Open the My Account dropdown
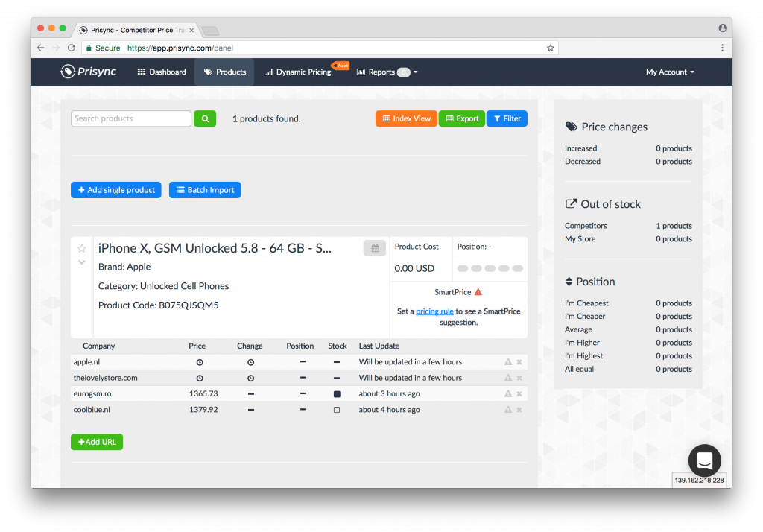763x532 pixels. [x=670, y=72]
